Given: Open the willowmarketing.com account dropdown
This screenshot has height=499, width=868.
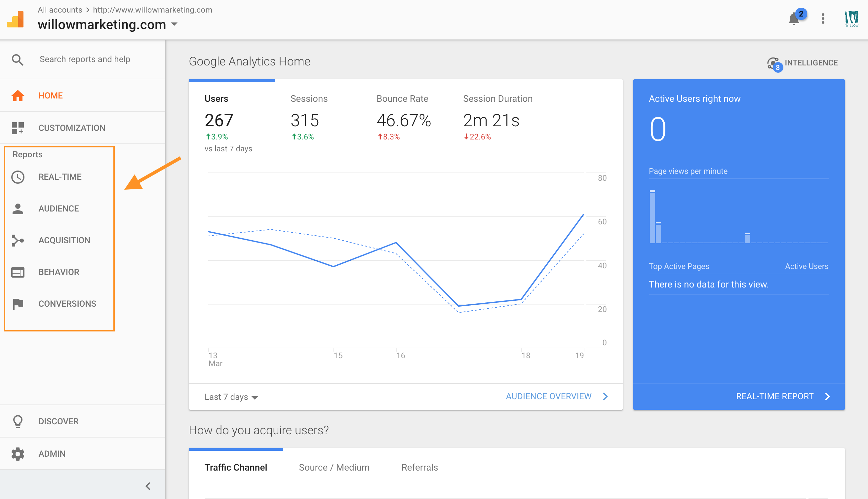Looking at the screenshot, I should tap(175, 24).
